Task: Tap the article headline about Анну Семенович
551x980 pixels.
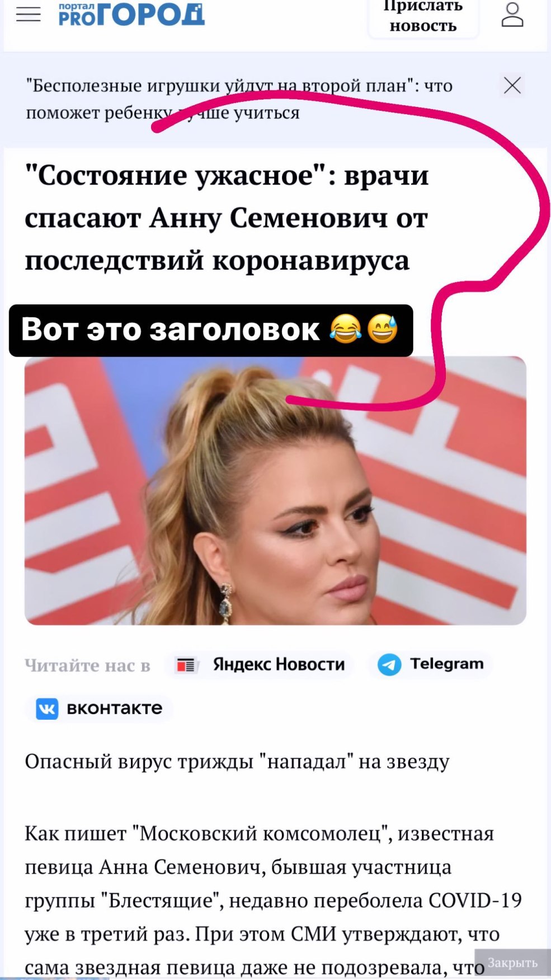Action: pos(227,218)
